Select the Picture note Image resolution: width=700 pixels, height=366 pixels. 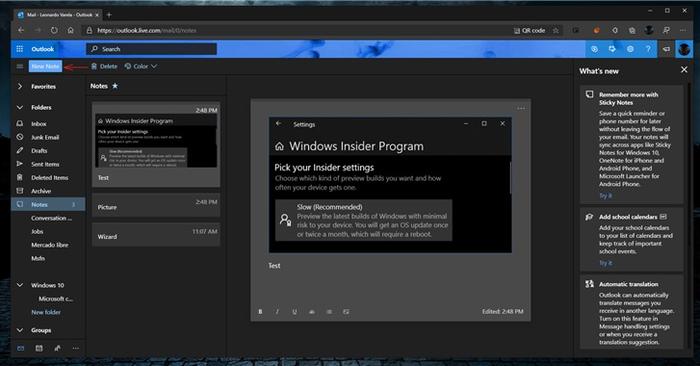coord(156,205)
